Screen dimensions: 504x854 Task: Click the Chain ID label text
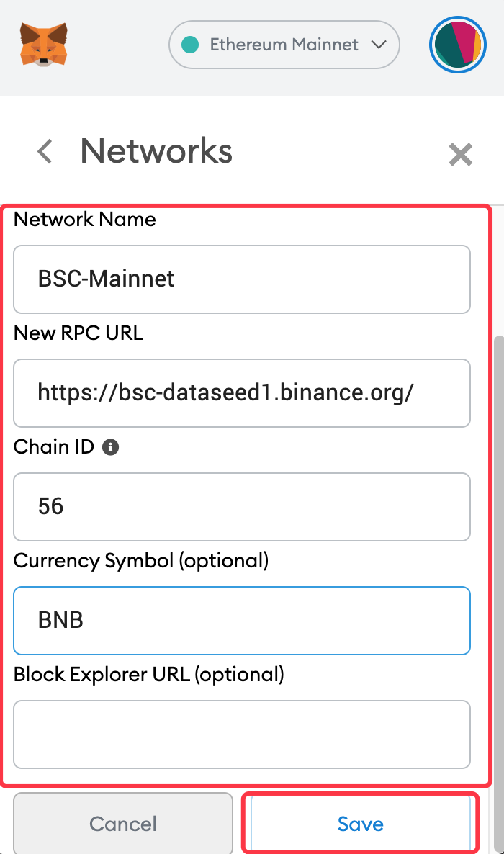(x=53, y=447)
